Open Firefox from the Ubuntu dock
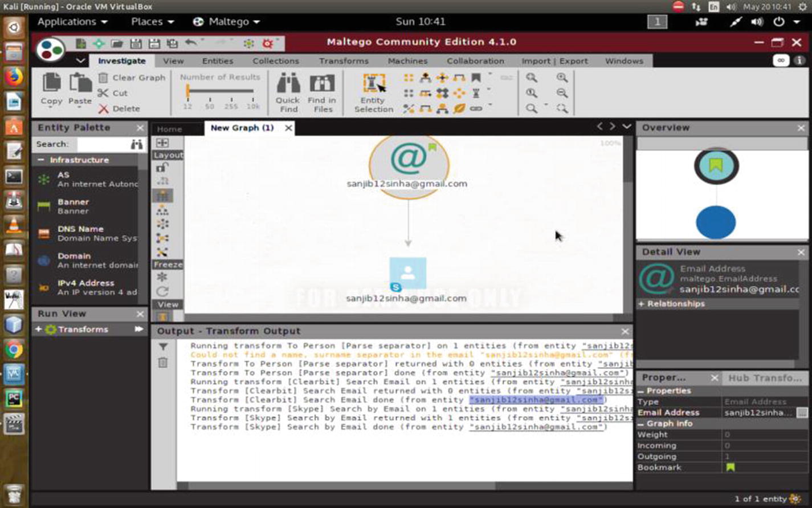The image size is (812, 508). point(14,76)
